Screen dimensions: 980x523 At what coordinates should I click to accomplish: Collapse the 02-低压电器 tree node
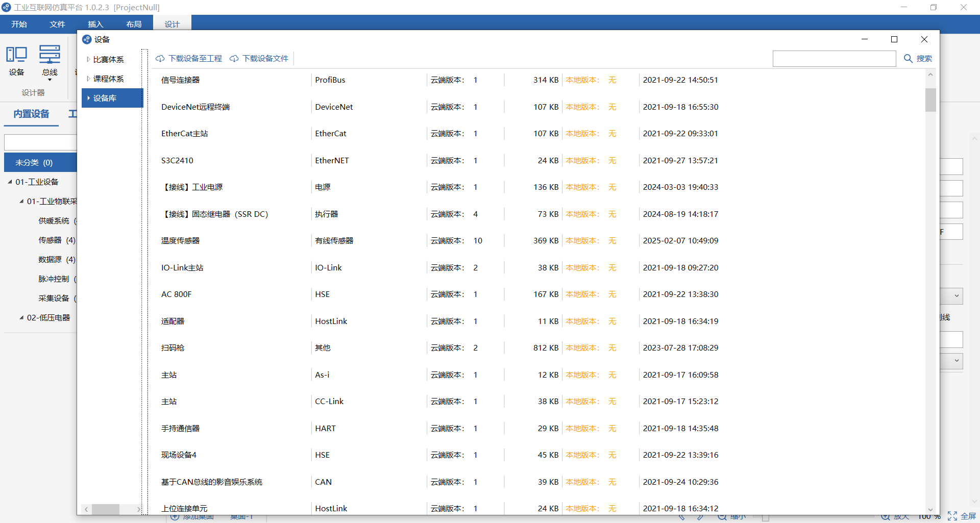pos(21,318)
